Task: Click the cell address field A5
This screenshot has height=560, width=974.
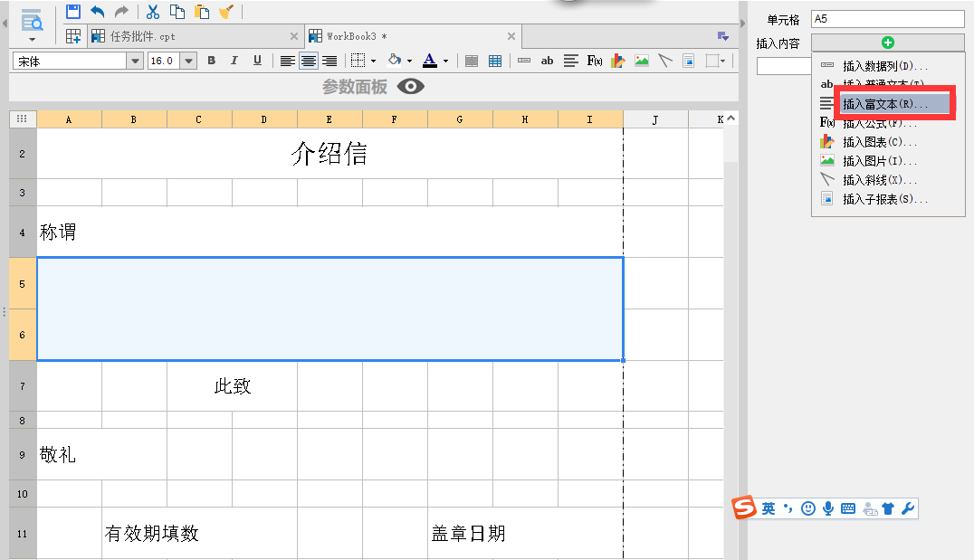Action: (x=888, y=19)
